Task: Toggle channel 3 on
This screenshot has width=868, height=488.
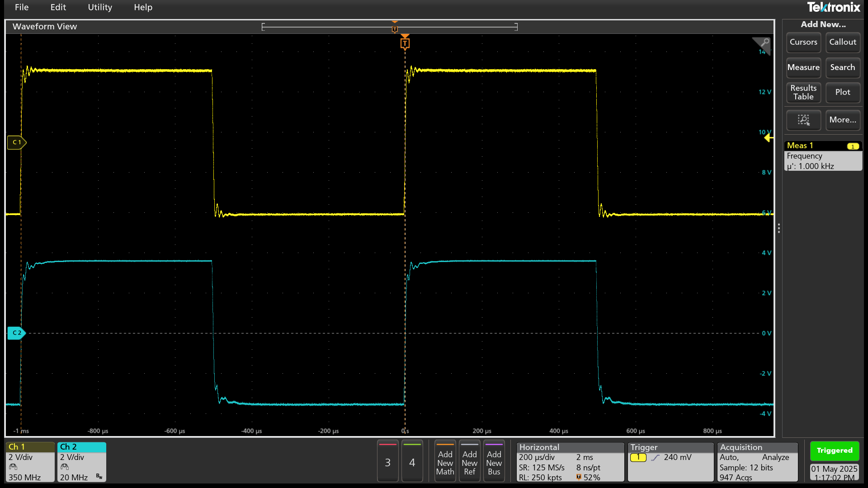Action: [387, 462]
